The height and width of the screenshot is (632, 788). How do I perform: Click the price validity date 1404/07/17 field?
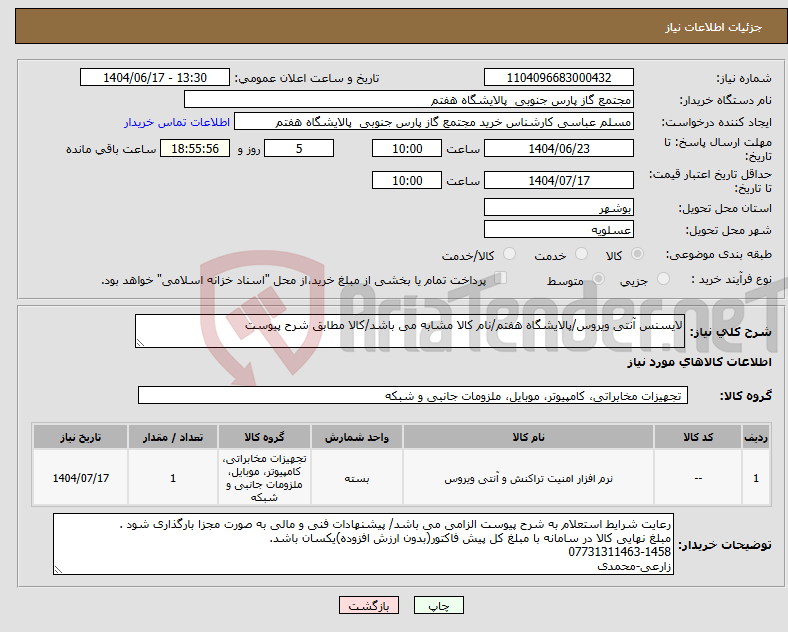[559, 180]
